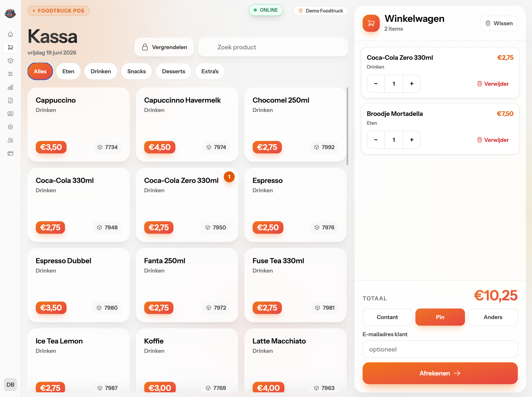Click the product list scrollbar
Image resolution: width=532 pixels, height=397 pixels.
(347, 126)
